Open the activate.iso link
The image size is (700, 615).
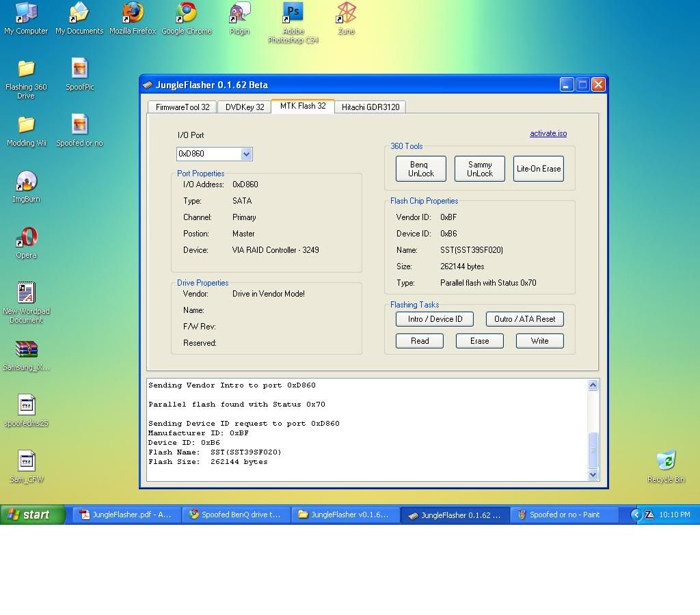click(x=548, y=134)
